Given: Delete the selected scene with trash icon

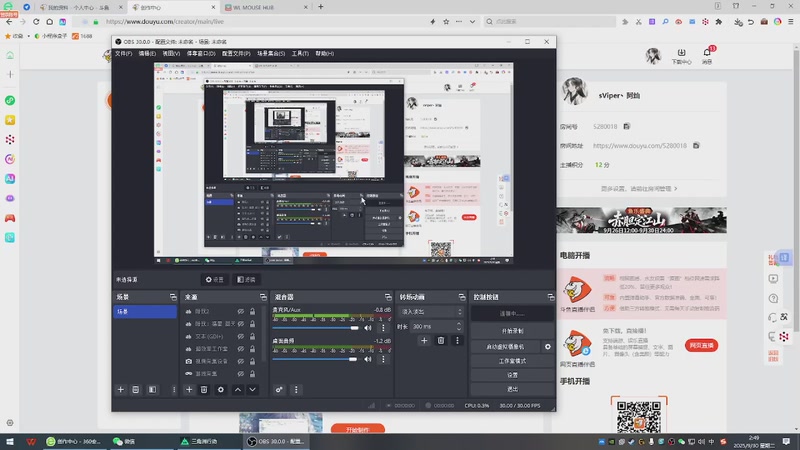Looking at the screenshot, I should (136, 390).
